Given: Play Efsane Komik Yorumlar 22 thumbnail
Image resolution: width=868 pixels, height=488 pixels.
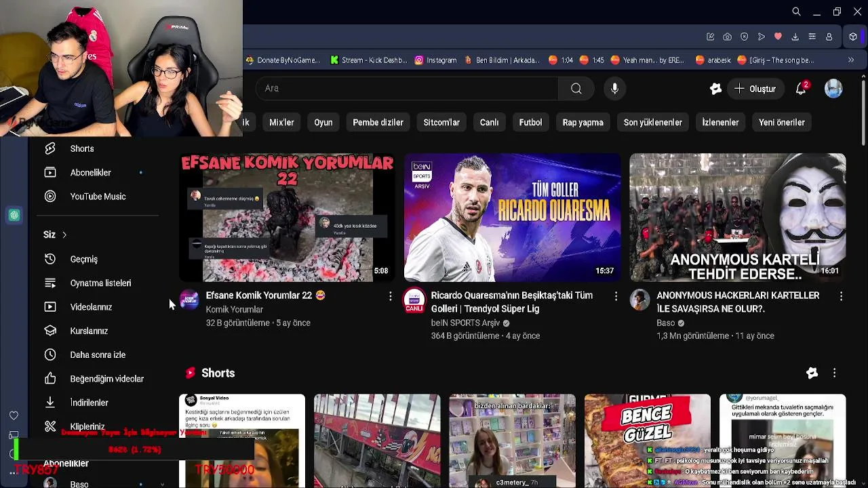Looking at the screenshot, I should click(x=287, y=217).
